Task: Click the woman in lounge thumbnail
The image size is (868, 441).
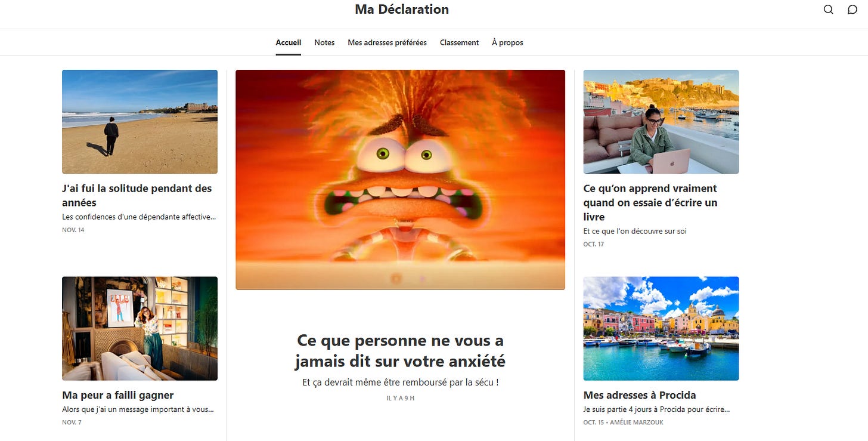Action: (x=139, y=328)
